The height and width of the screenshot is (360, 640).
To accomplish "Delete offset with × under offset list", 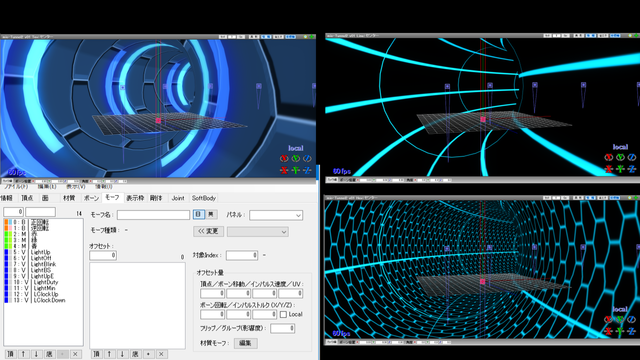I will (161, 354).
